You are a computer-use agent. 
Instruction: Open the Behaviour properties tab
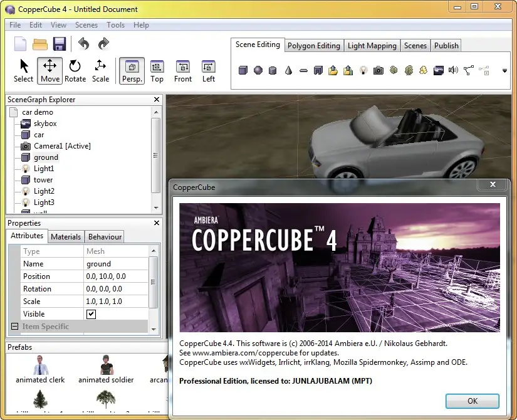tap(105, 236)
